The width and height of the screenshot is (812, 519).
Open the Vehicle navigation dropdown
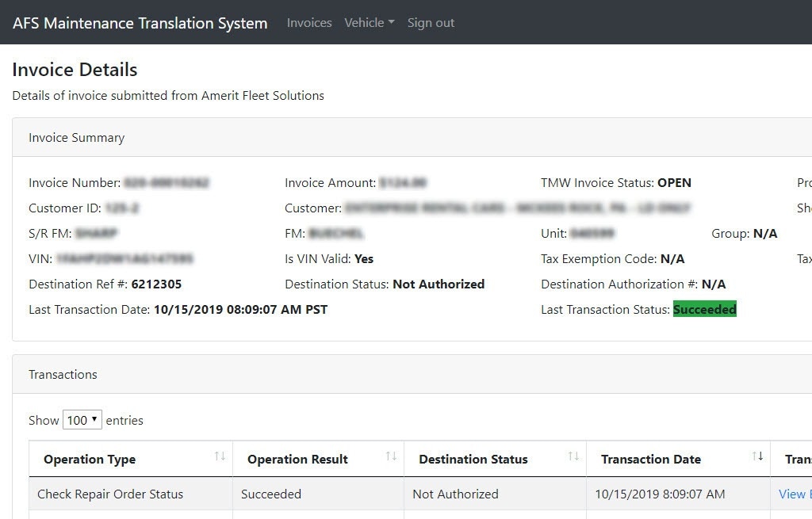tap(369, 22)
